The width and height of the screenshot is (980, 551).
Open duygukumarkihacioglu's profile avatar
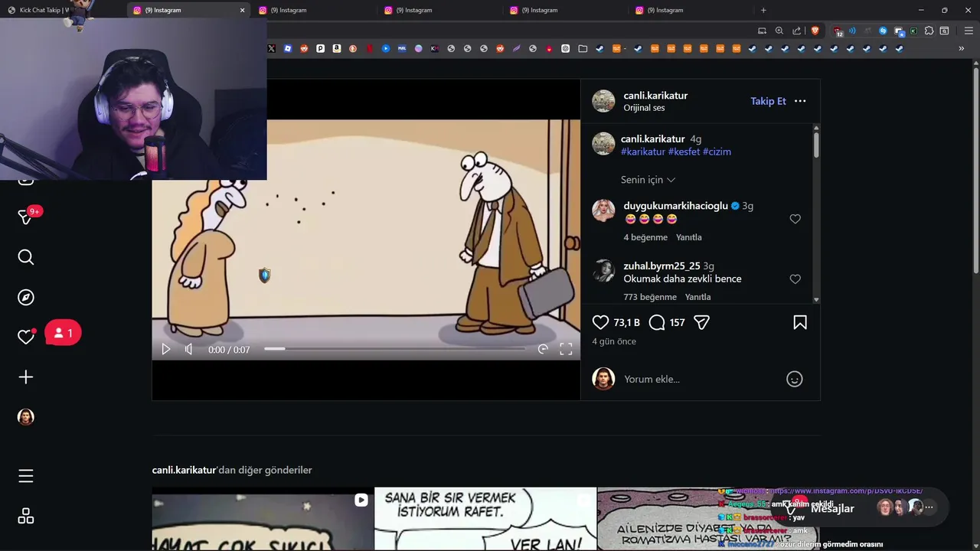(603, 210)
